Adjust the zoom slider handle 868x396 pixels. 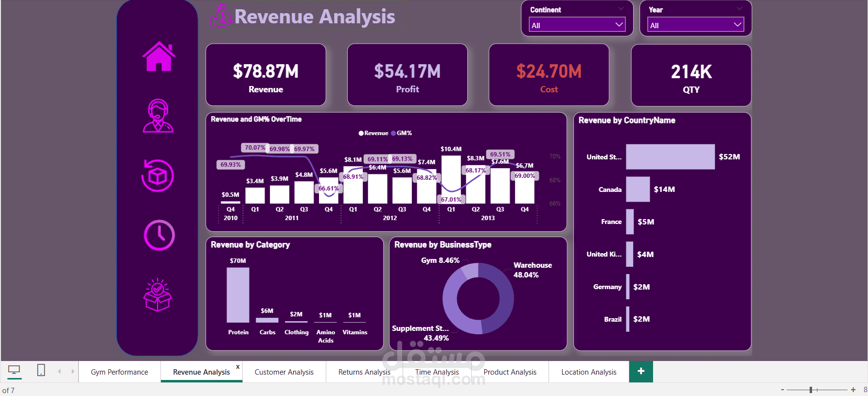811,390
